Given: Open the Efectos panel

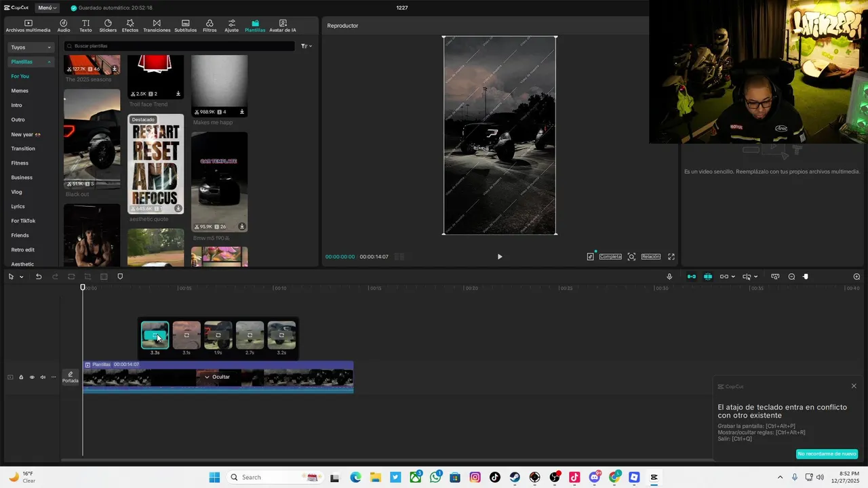Looking at the screenshot, I should (x=130, y=26).
